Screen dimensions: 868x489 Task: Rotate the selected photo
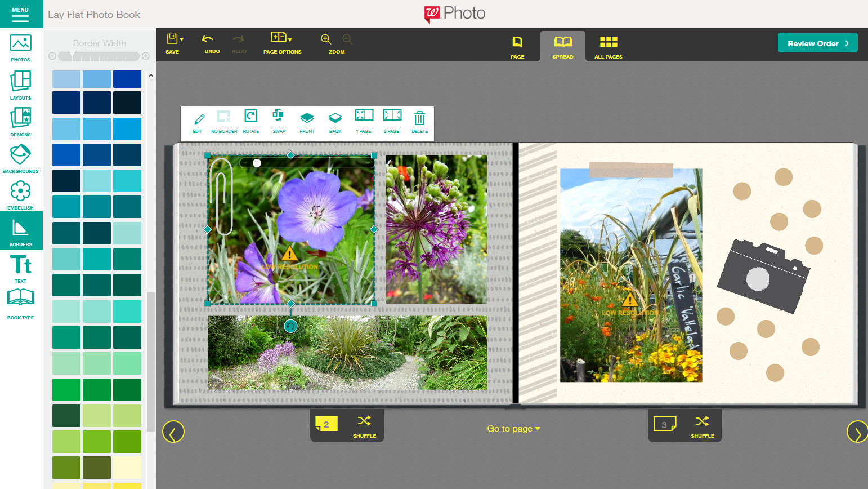tap(251, 122)
